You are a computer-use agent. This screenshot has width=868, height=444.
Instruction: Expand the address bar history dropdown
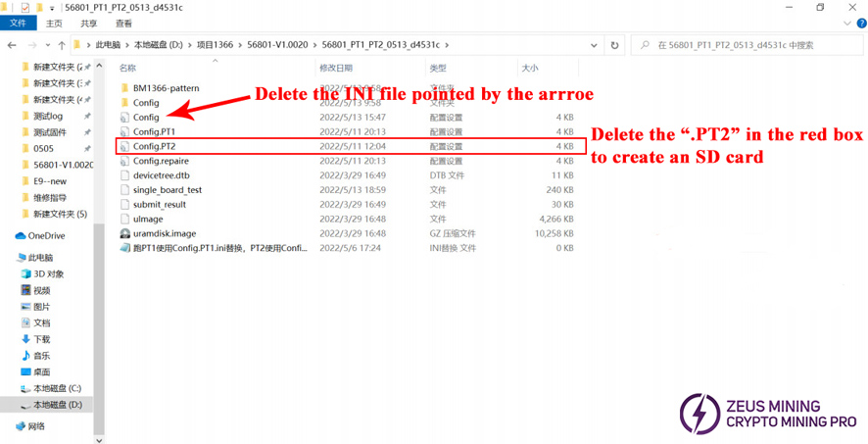[x=592, y=45]
